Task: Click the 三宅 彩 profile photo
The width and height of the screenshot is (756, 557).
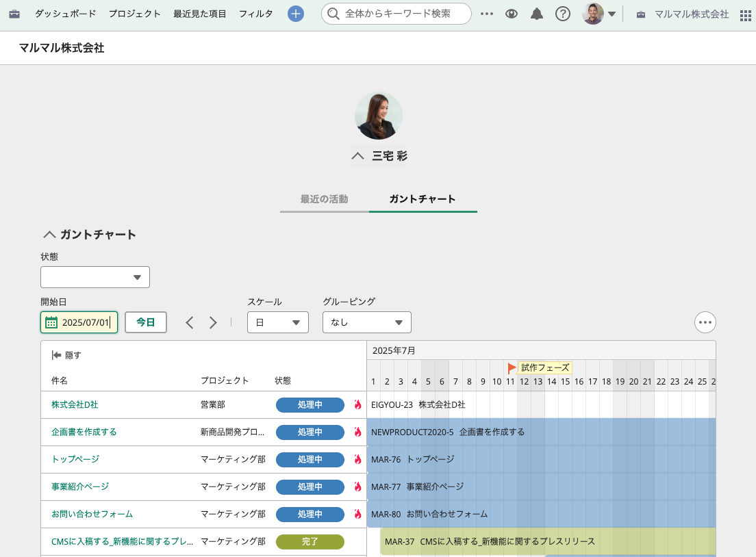Action: click(379, 116)
